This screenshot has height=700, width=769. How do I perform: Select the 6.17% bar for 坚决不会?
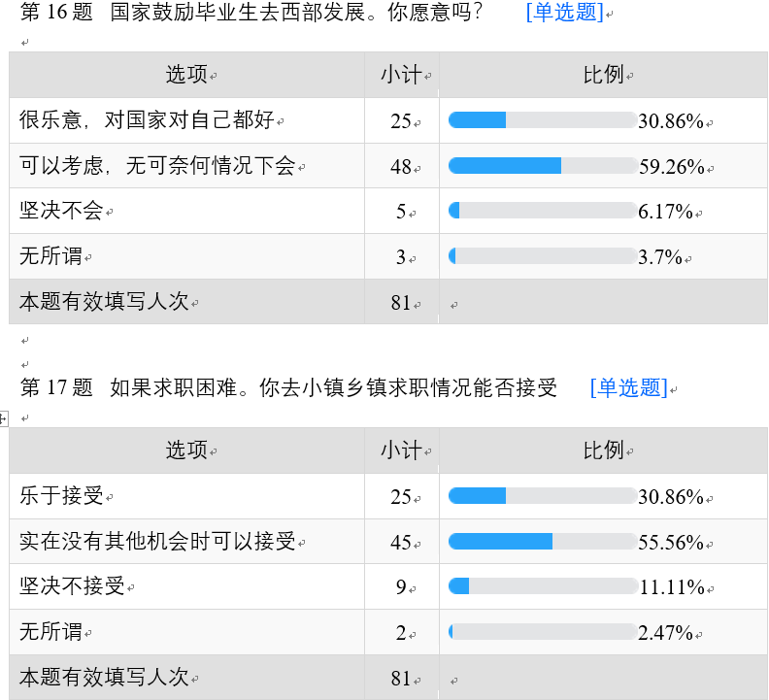(542, 211)
